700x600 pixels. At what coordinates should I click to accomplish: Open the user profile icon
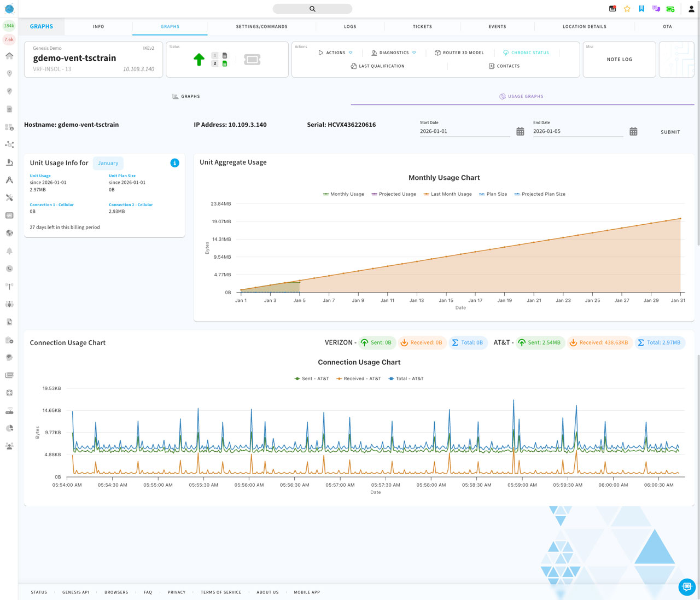(x=691, y=9)
